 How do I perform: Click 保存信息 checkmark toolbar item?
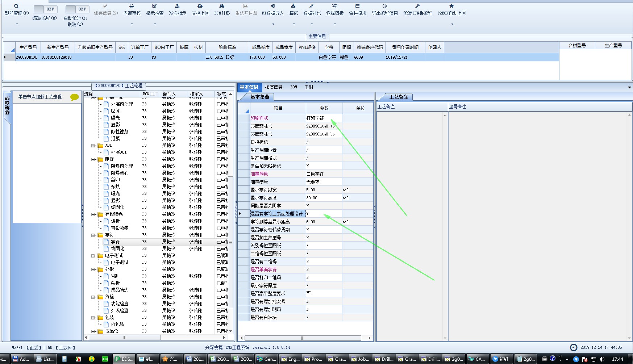tap(105, 10)
